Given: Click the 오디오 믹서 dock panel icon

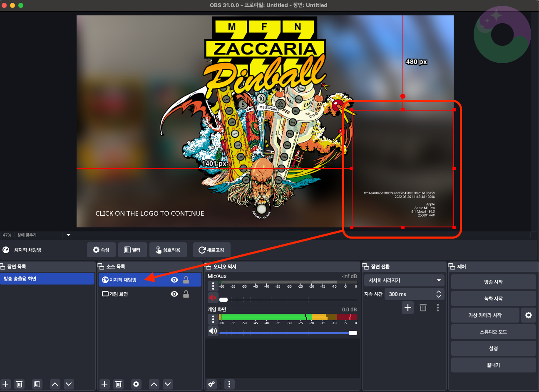Looking at the screenshot, I should 209,266.
